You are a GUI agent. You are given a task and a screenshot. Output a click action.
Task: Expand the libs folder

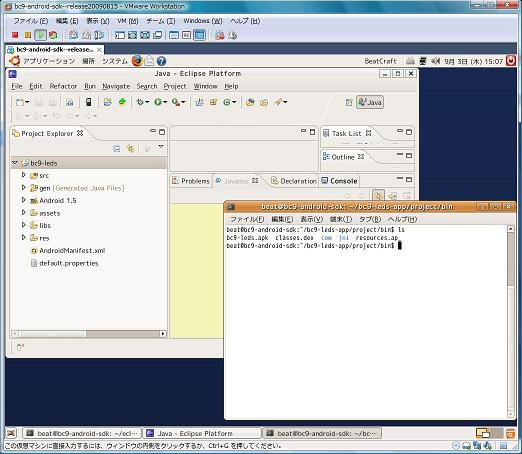(24, 225)
